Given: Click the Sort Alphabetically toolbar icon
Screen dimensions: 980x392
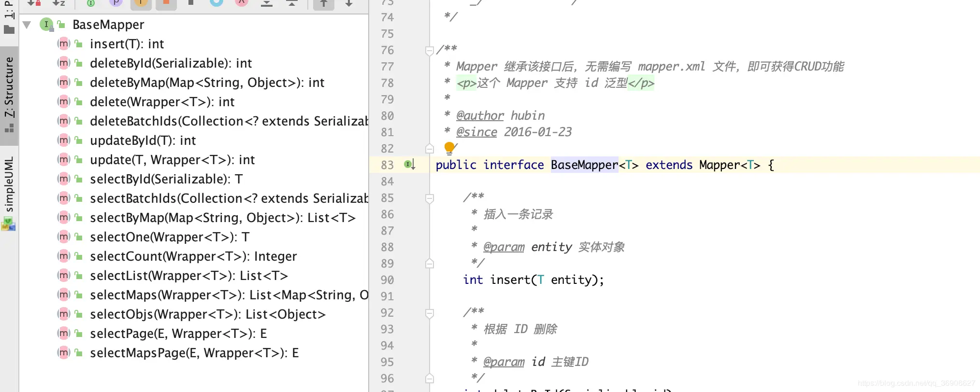Looking at the screenshot, I should [58, 2].
